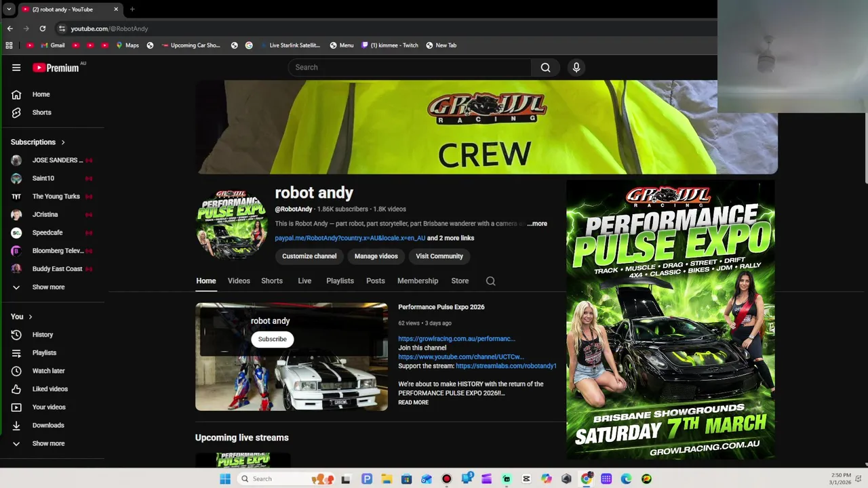868x488 pixels.
Task: Click the Visit Community button
Action: [439, 256]
